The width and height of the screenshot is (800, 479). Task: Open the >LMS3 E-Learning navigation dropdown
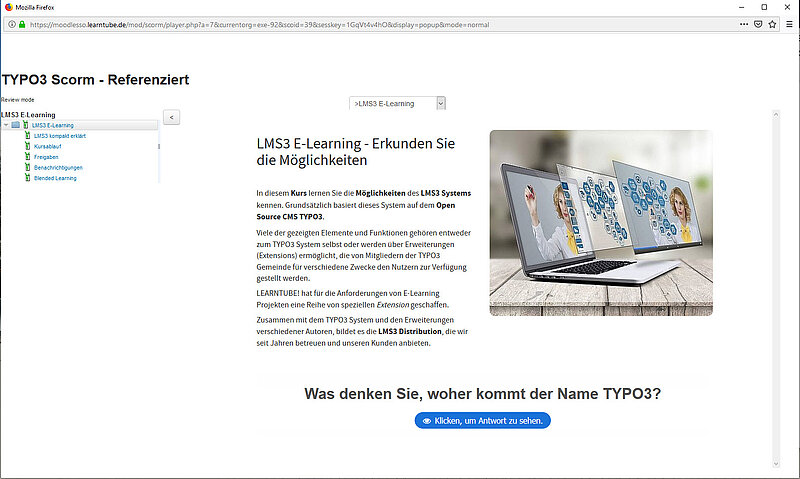coord(398,103)
